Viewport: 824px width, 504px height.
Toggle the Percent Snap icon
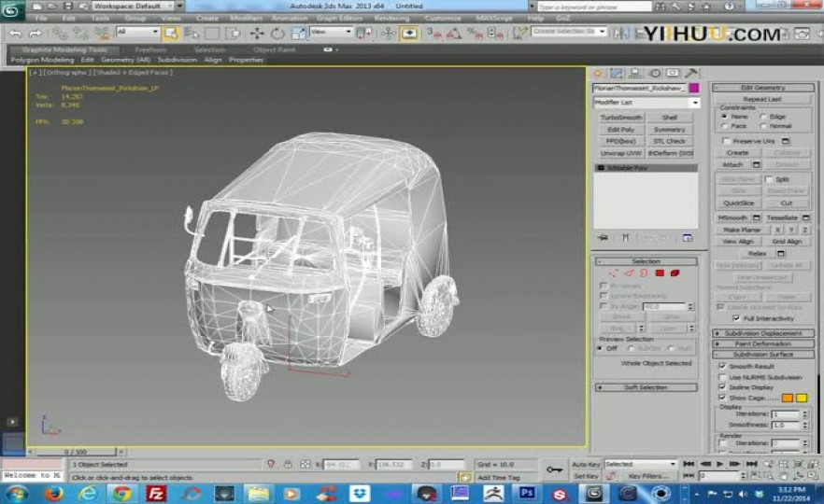475,34
